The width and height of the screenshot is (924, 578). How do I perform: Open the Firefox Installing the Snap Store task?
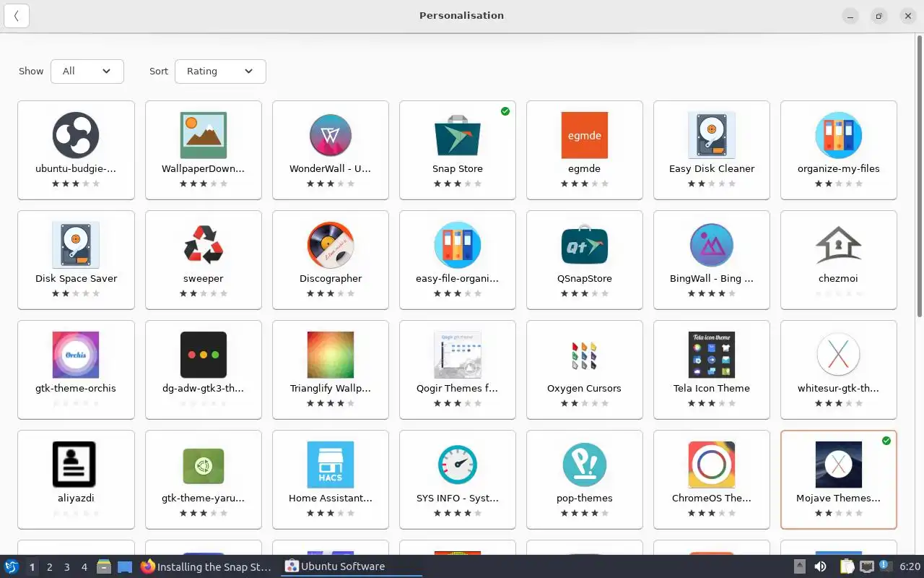click(207, 566)
